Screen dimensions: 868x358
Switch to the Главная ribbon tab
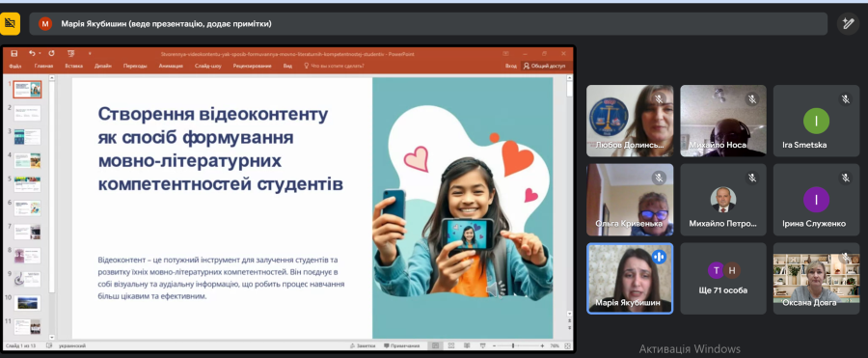43,66
